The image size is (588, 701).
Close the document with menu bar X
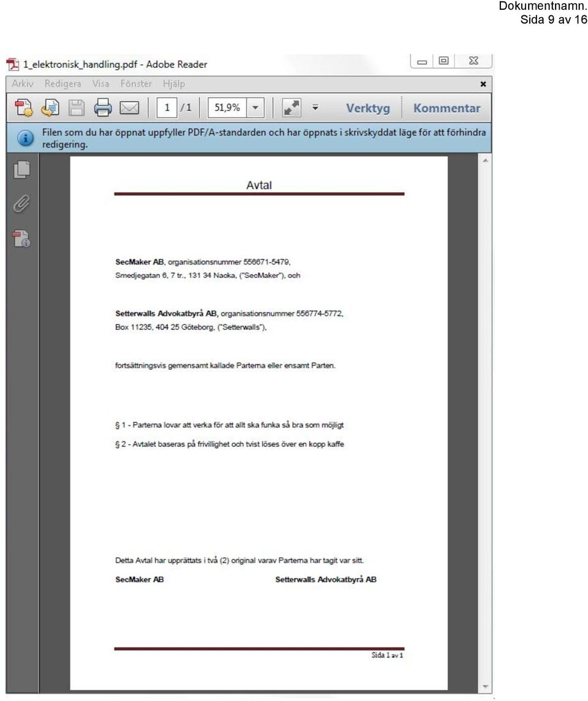(x=483, y=84)
